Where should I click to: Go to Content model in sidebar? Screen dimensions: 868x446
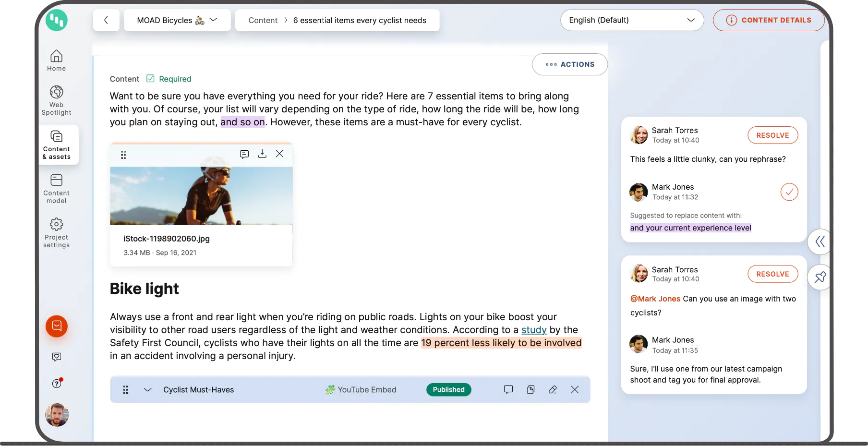pyautogui.click(x=57, y=188)
